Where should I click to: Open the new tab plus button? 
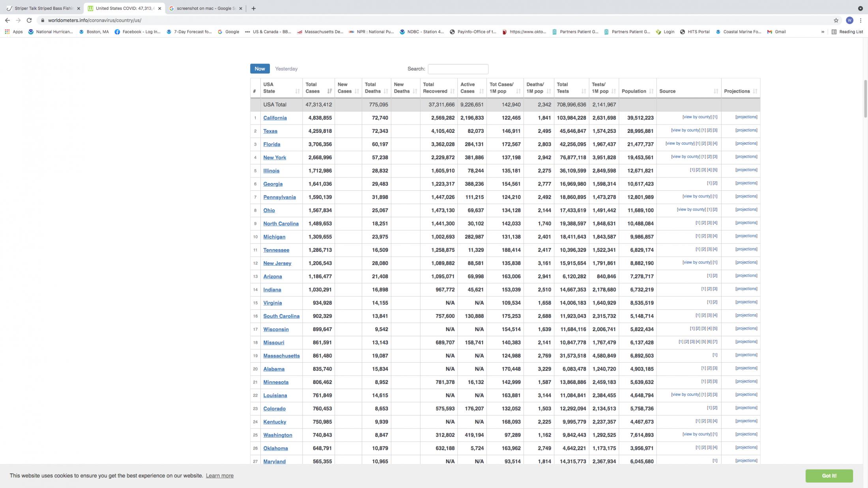pos(253,8)
